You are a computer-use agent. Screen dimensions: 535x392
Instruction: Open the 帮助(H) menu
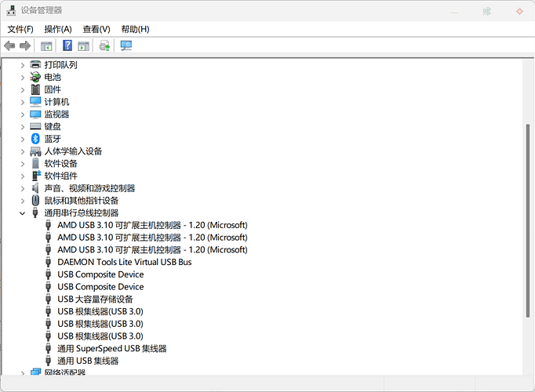(135, 29)
